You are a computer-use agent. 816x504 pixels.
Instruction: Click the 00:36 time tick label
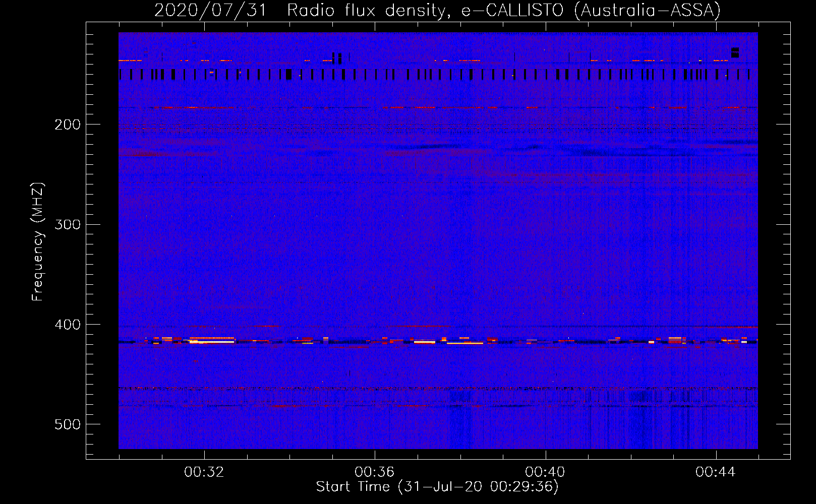375,472
